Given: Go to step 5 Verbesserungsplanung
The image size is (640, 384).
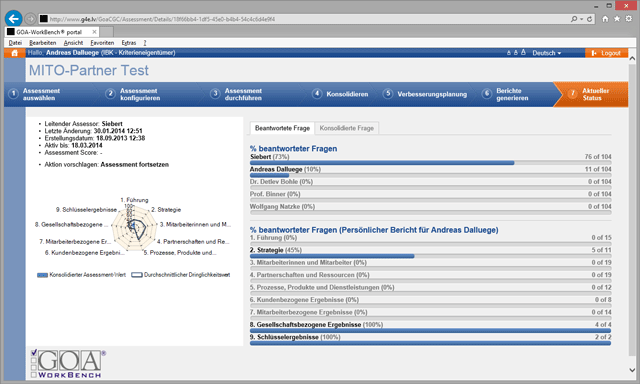Looking at the screenshot, I should 425,94.
